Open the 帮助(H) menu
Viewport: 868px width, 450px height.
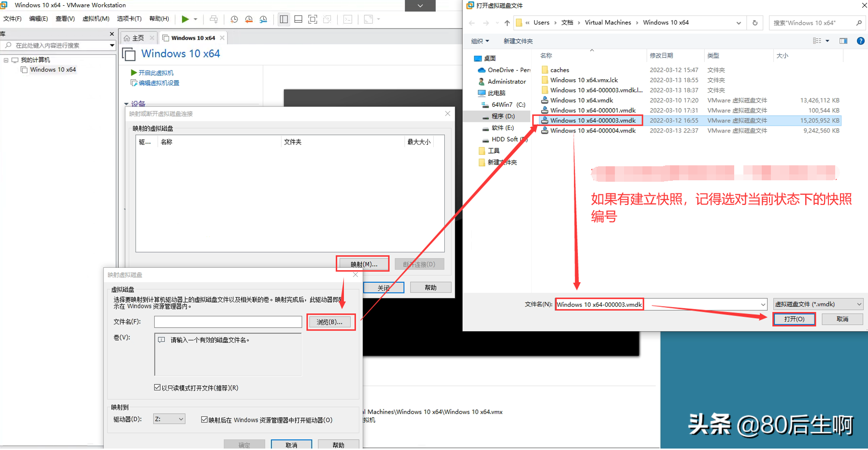click(x=159, y=19)
